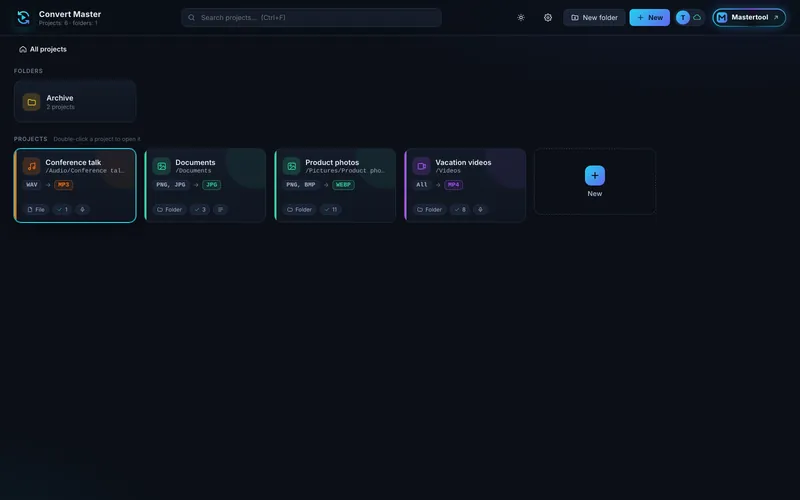Click the Documents project image icon
Viewport: 800px width, 500px height.
pyautogui.click(x=161, y=166)
